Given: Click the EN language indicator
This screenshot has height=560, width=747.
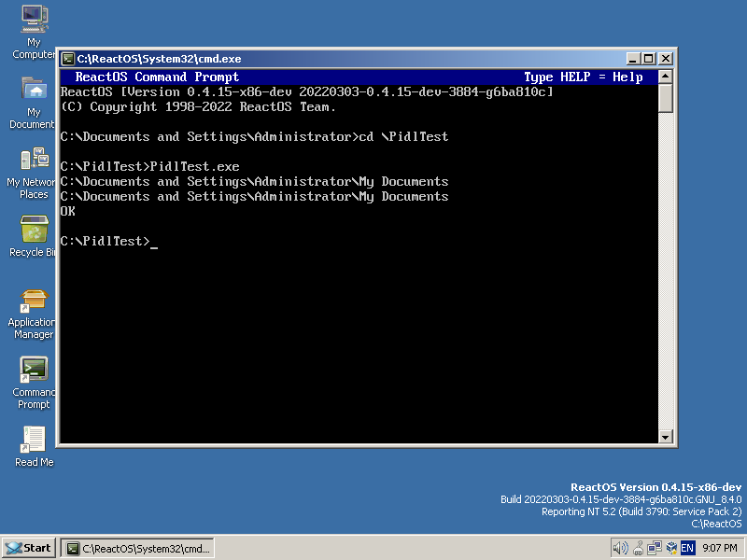Looking at the screenshot, I should [x=687, y=548].
